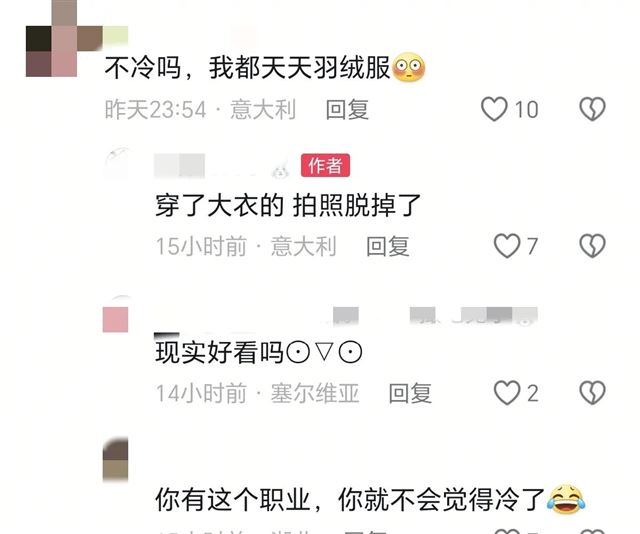Dislike the author's 穿了大衣的 reply
Image resolution: width=640 pixels, height=534 pixels.
592,246
